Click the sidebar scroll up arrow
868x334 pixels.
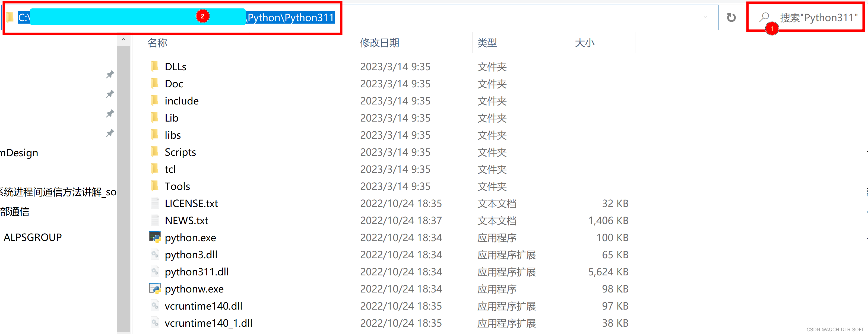click(x=124, y=40)
